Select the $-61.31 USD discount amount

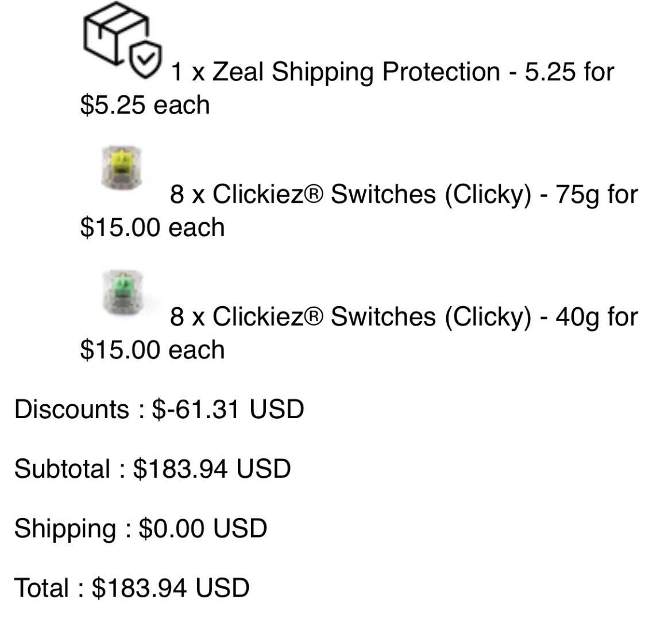coord(228,409)
